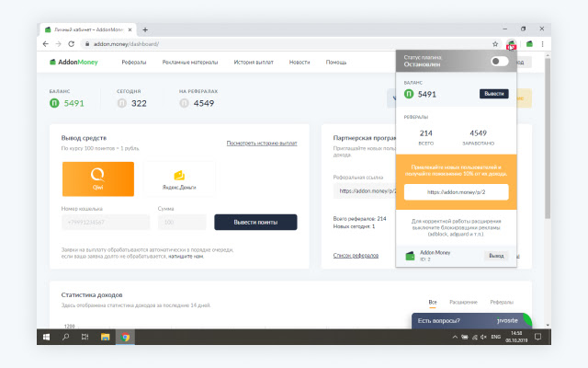Click the referral link field in popup

pos(456,191)
